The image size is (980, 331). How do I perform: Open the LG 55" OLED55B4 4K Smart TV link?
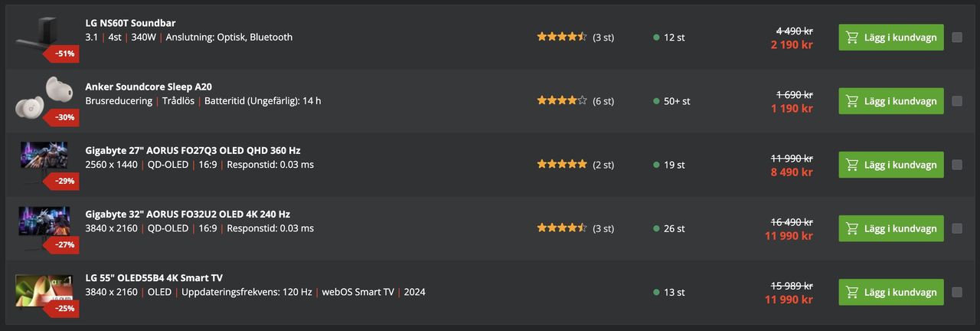[154, 277]
